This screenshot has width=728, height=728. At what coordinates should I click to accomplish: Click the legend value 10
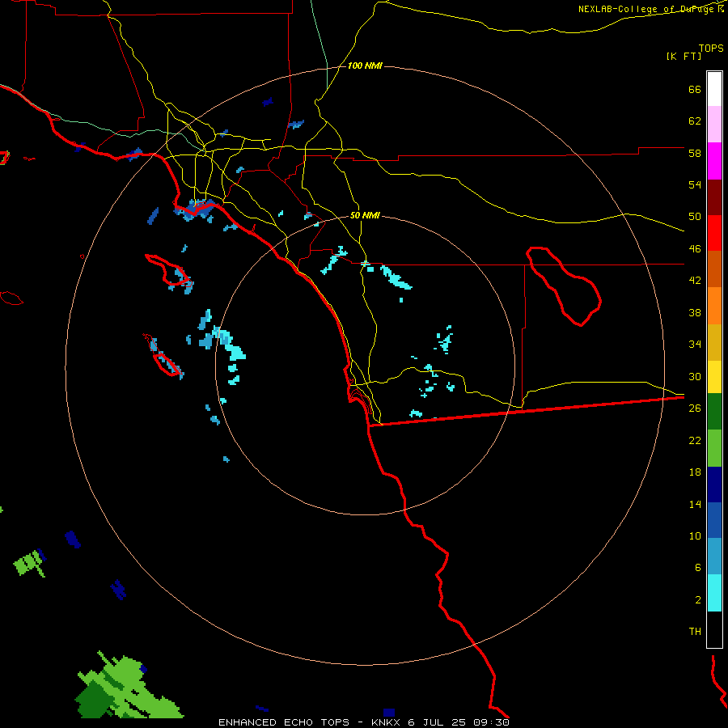[x=695, y=535]
